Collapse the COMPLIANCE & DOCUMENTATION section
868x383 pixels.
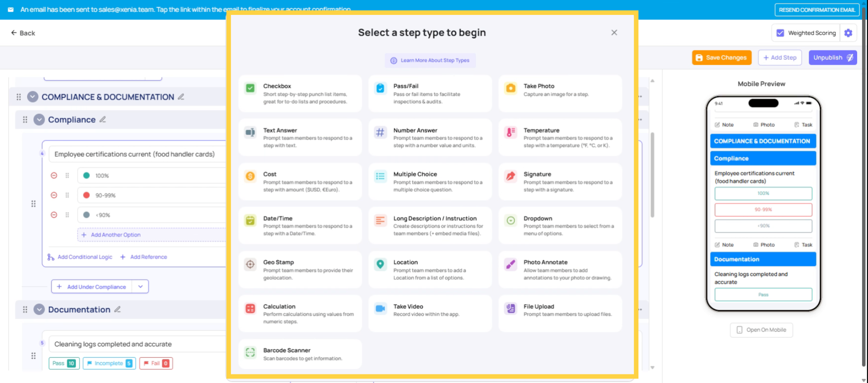33,97
